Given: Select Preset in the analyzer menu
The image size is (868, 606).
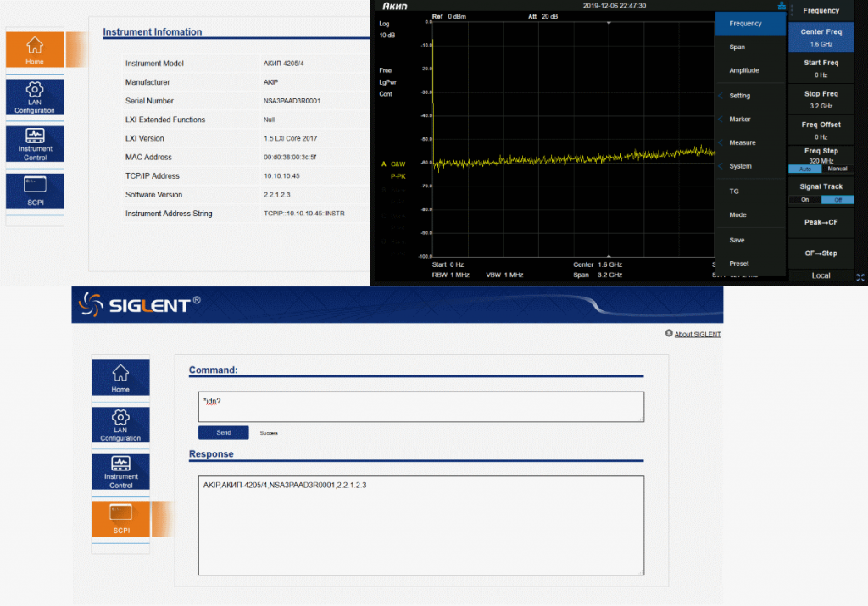Looking at the screenshot, I should point(750,264).
